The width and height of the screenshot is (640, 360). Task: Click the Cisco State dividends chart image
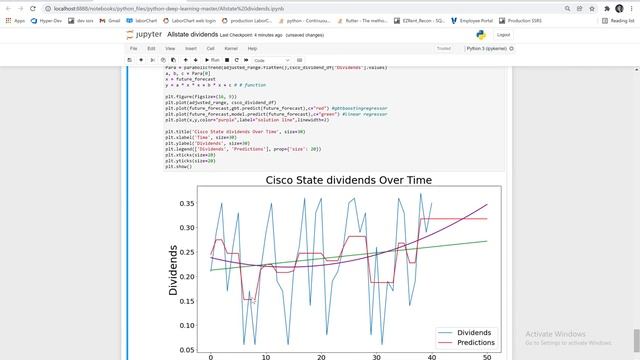coord(334,267)
